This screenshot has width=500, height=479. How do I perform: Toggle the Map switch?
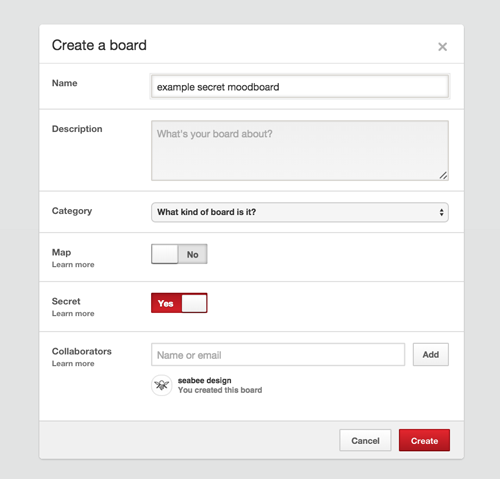point(179,254)
